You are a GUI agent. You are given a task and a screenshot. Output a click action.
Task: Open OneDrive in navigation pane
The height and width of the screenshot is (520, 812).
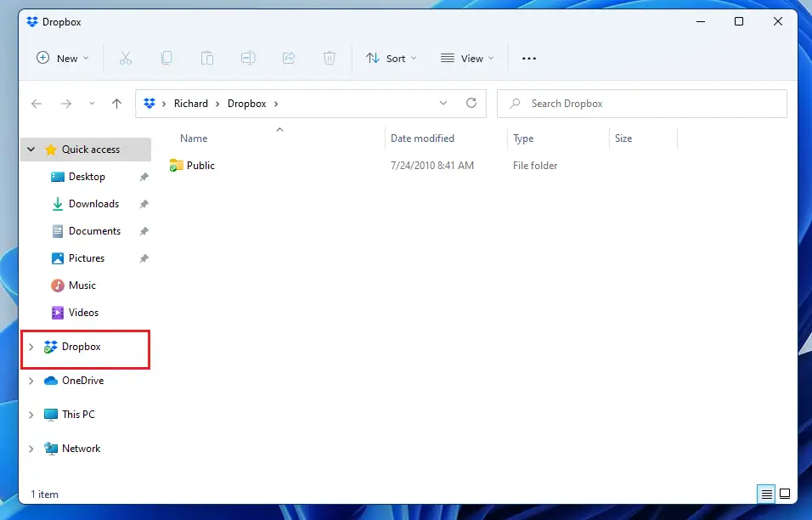[83, 381]
